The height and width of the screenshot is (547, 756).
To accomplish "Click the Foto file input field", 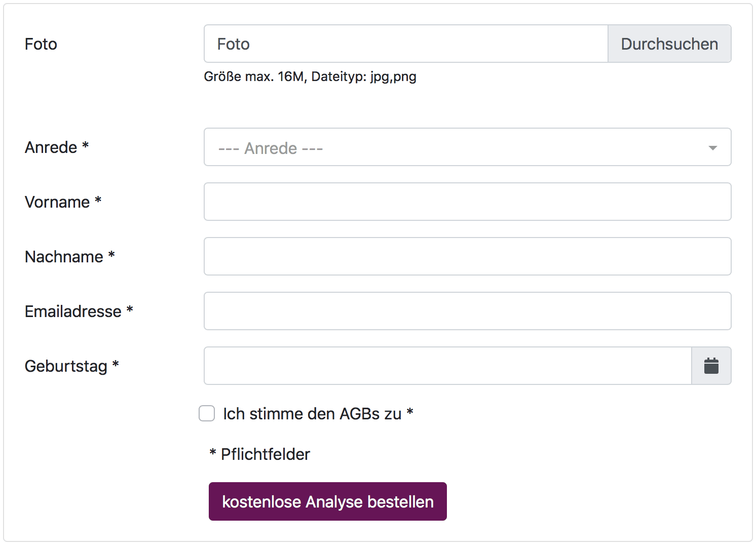I will [x=405, y=44].
